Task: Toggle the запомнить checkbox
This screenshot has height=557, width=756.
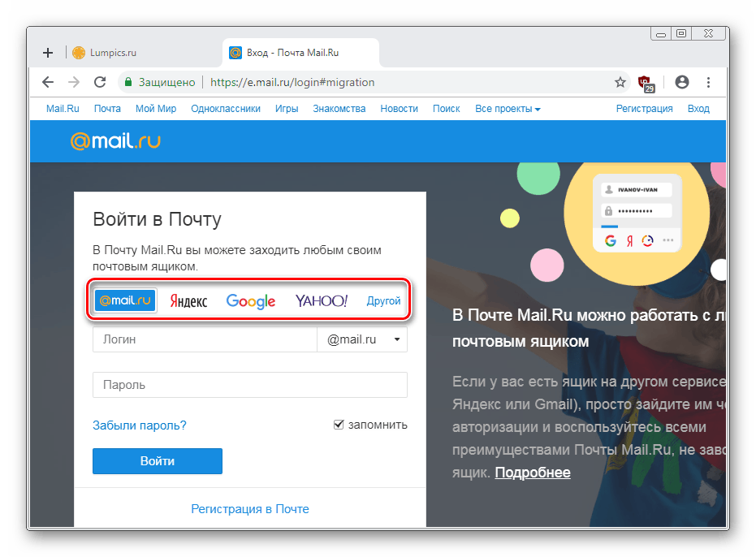Action: pos(339,425)
